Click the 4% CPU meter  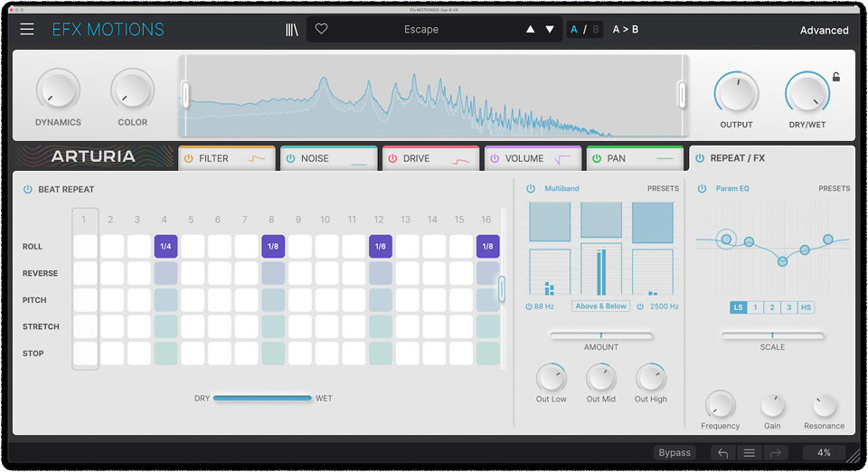click(824, 453)
